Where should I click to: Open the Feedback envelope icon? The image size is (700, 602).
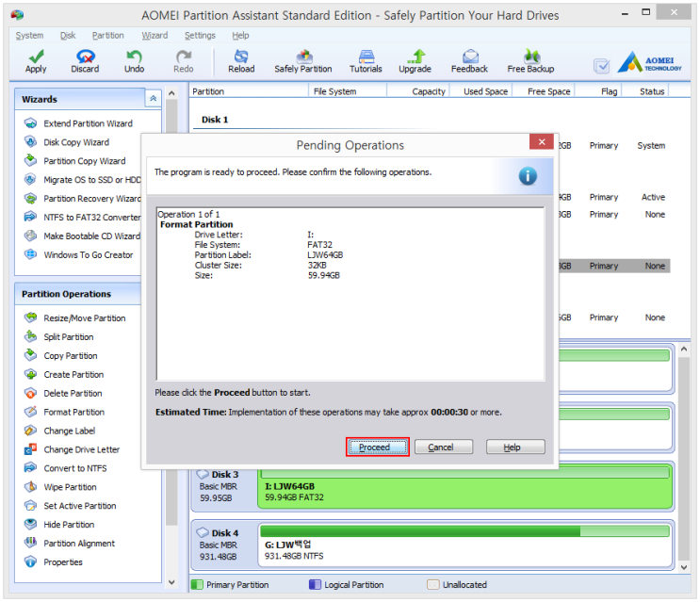point(470,57)
